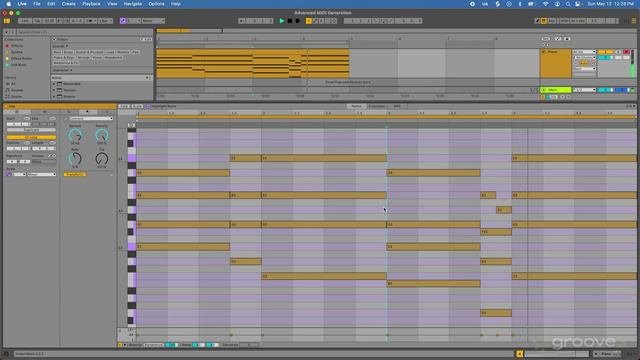
Task: Expand the first browser folder row
Action: coord(54,84)
